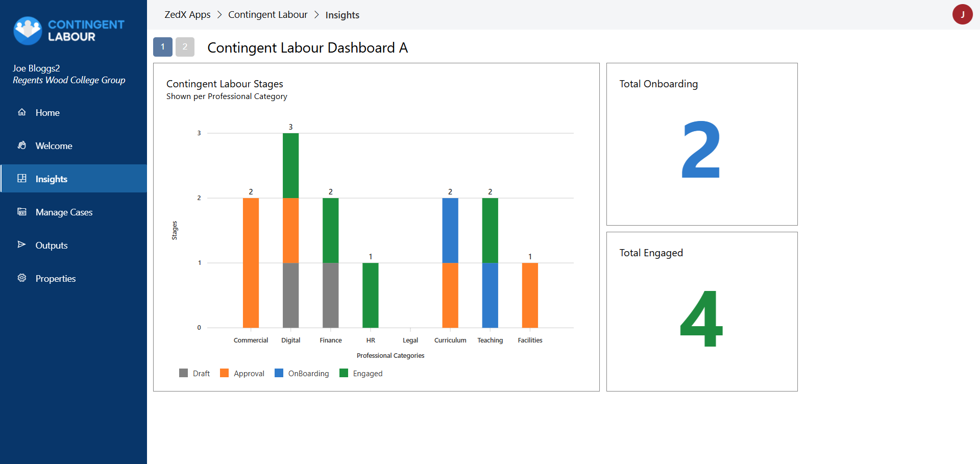Click the Outputs arrow icon
Image resolution: width=980 pixels, height=464 pixels.
(22, 245)
